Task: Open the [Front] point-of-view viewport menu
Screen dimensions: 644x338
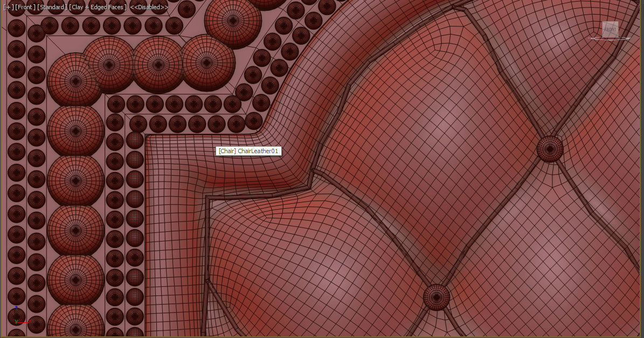Action: click(25, 8)
